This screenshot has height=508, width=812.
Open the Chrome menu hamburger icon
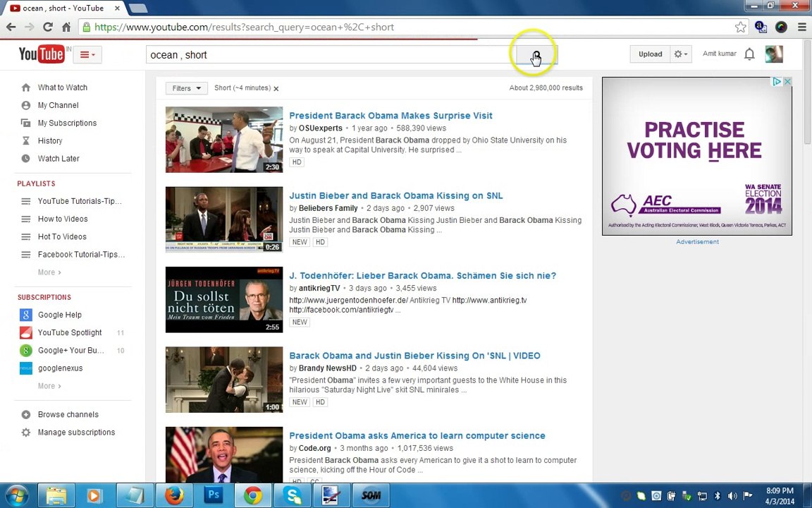tap(801, 27)
